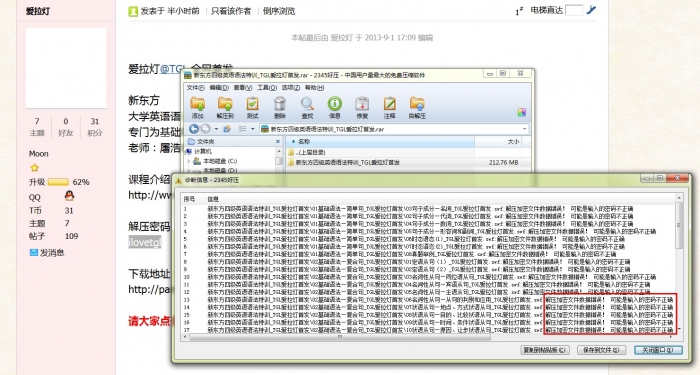Click the envelope icon beside 发消息

tap(33, 252)
